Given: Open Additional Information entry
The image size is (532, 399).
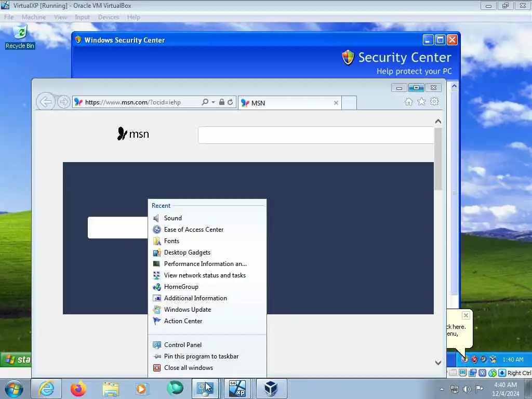Looking at the screenshot, I should (x=207, y=298).
